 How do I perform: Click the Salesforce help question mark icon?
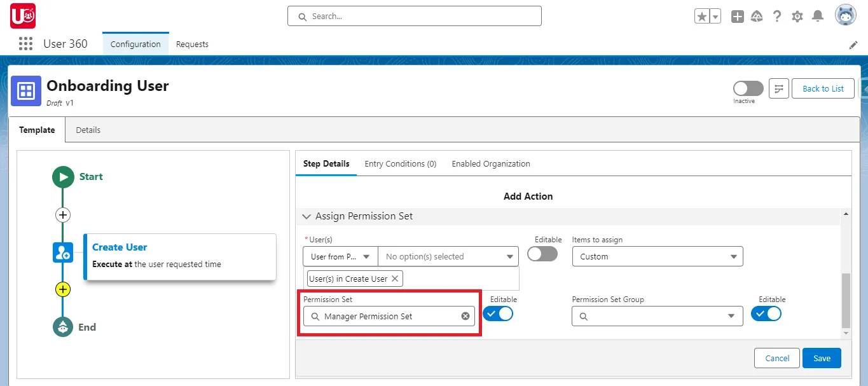(777, 15)
